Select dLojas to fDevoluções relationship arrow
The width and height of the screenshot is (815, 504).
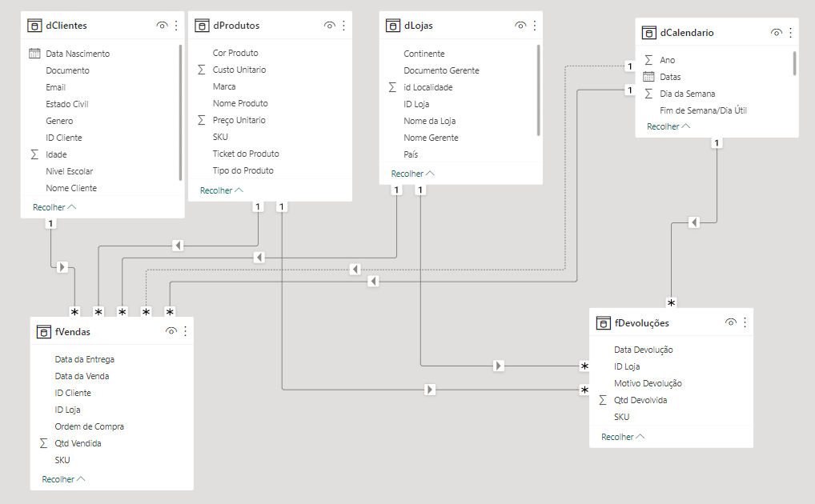499,366
